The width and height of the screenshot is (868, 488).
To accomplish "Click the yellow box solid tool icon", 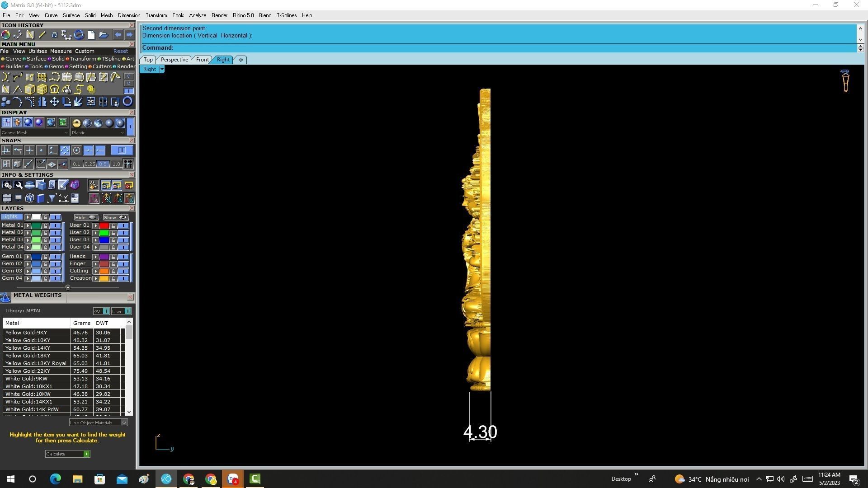I will tap(30, 89).
